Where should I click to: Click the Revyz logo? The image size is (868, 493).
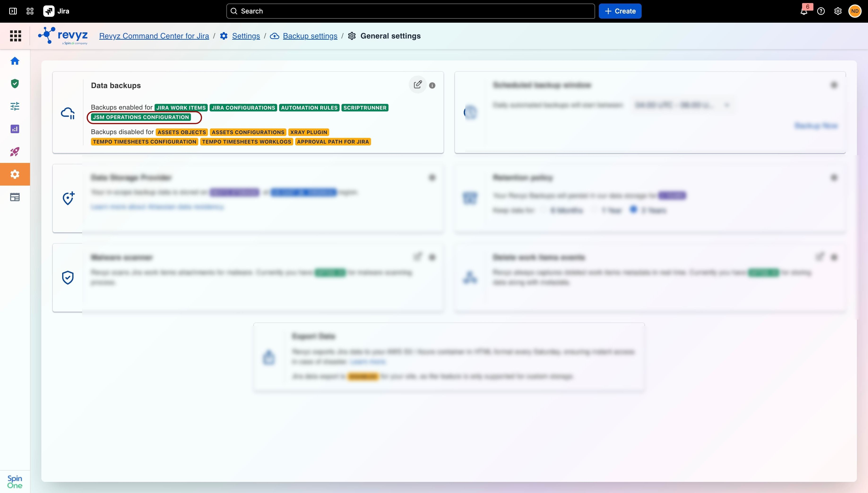63,36
